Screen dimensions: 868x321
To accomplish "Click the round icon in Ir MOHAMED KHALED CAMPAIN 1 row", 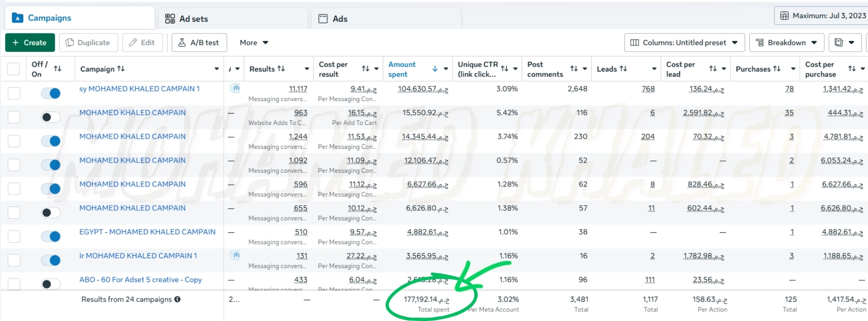I will click(x=235, y=255).
